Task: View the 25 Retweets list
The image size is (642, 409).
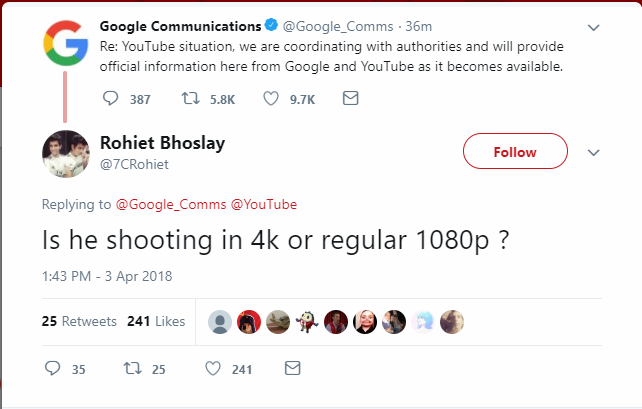Action: (x=79, y=321)
